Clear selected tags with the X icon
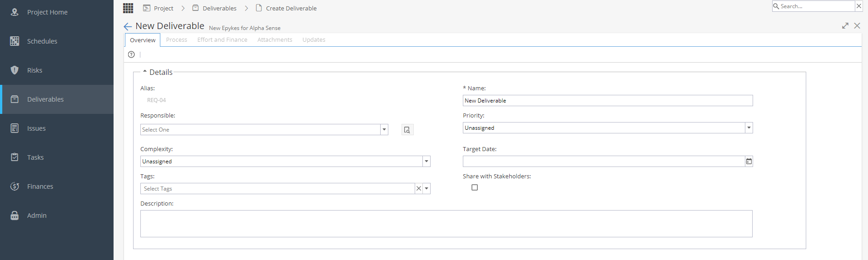Viewport: 868px width, 260px height. pos(419,188)
